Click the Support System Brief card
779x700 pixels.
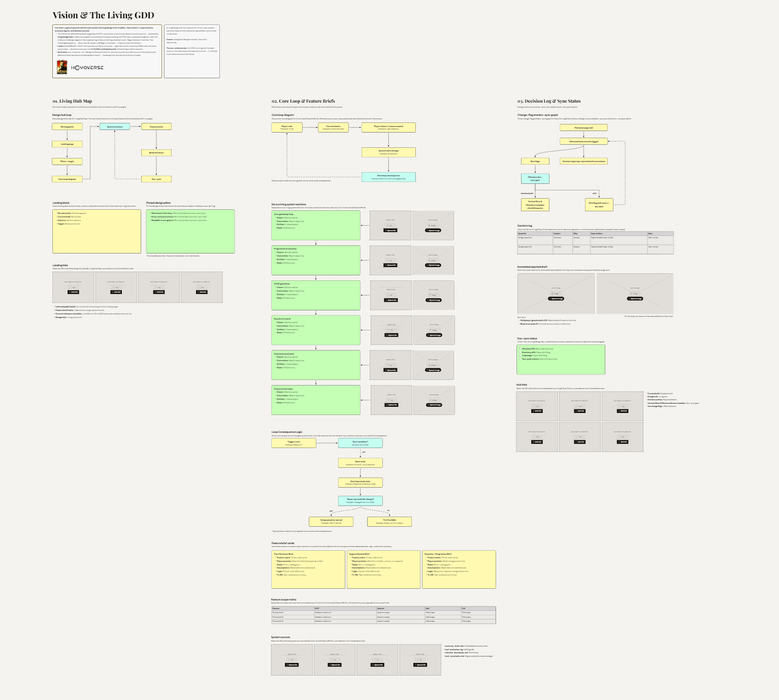(384, 569)
